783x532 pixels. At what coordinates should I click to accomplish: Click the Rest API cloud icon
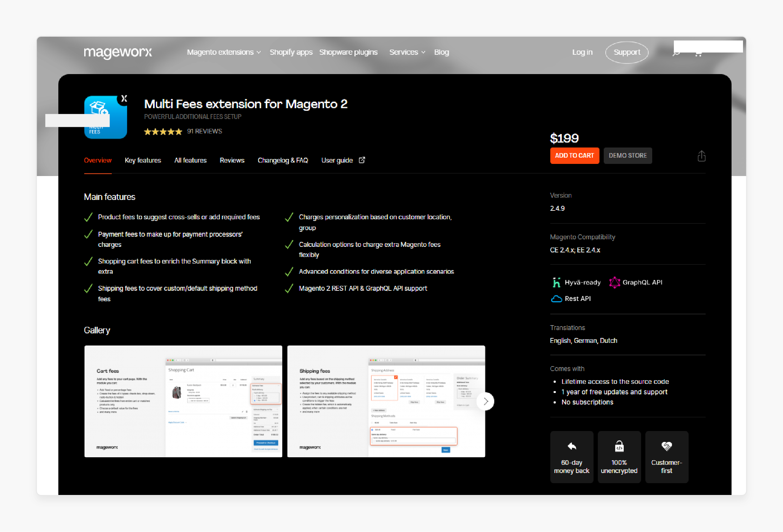tap(556, 299)
